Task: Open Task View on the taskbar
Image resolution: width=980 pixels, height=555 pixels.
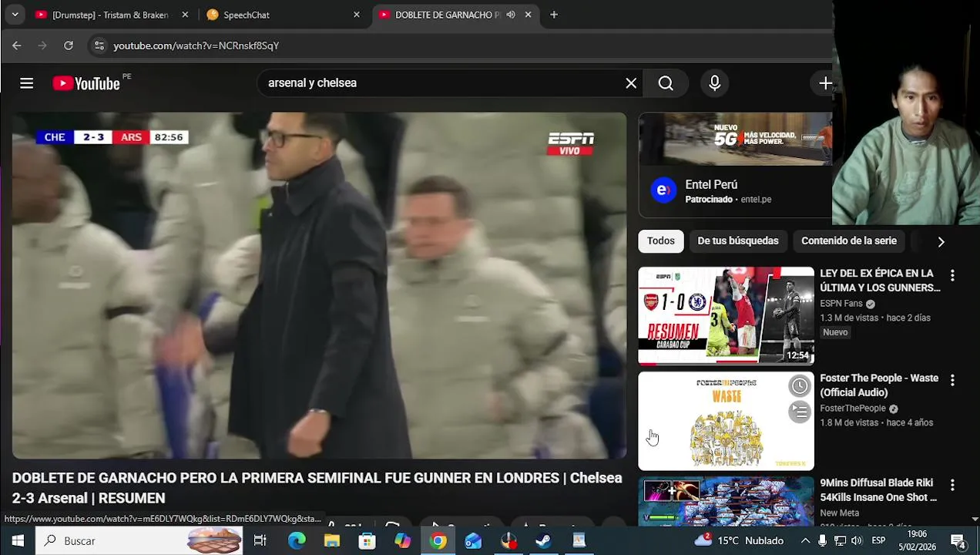Action: [x=260, y=541]
